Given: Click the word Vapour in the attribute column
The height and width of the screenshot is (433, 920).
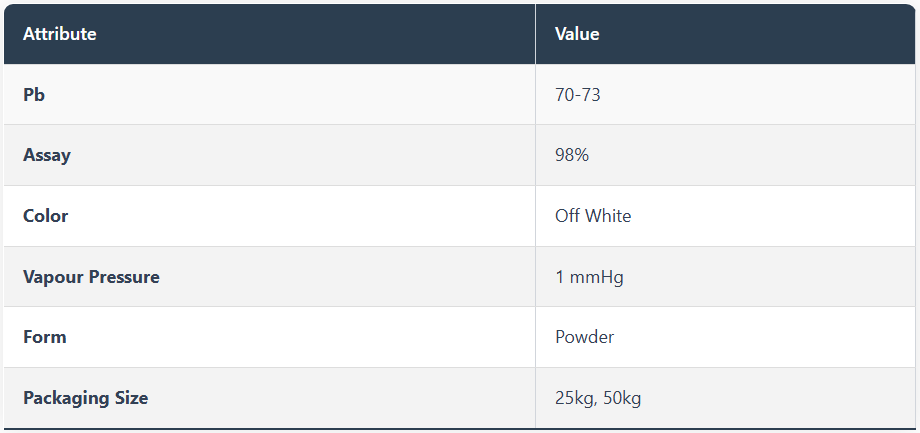Looking at the screenshot, I should click(x=52, y=277).
